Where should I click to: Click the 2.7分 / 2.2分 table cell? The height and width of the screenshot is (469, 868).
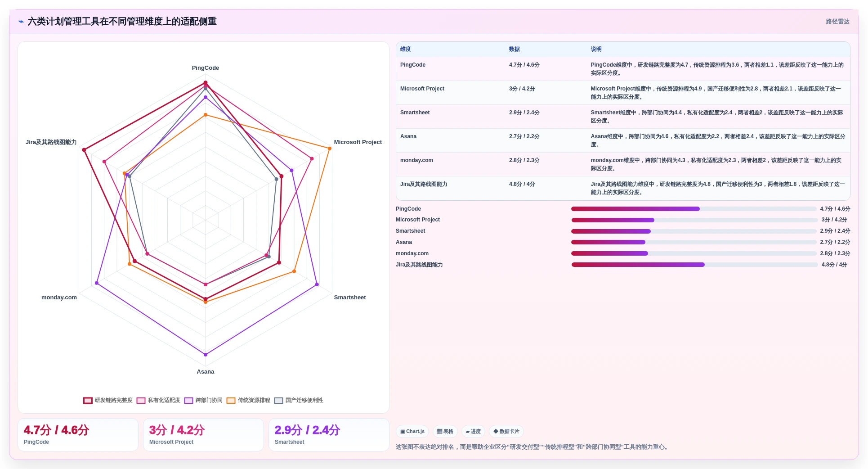pyautogui.click(x=524, y=136)
